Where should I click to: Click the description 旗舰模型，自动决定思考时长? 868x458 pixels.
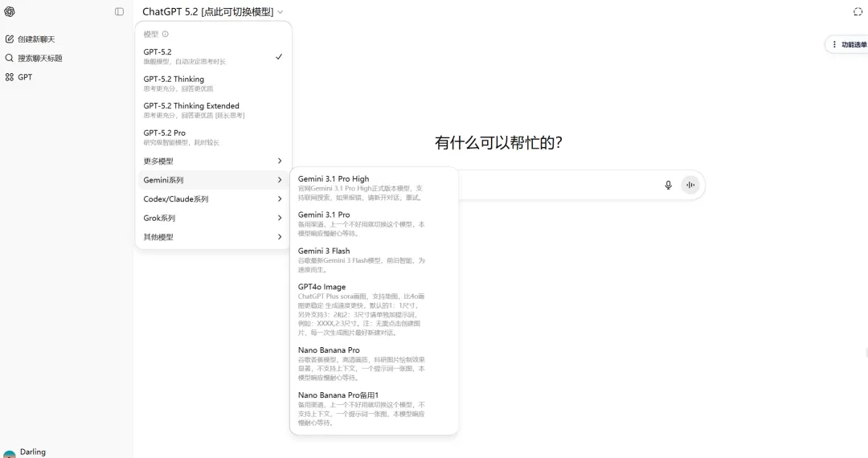(184, 62)
